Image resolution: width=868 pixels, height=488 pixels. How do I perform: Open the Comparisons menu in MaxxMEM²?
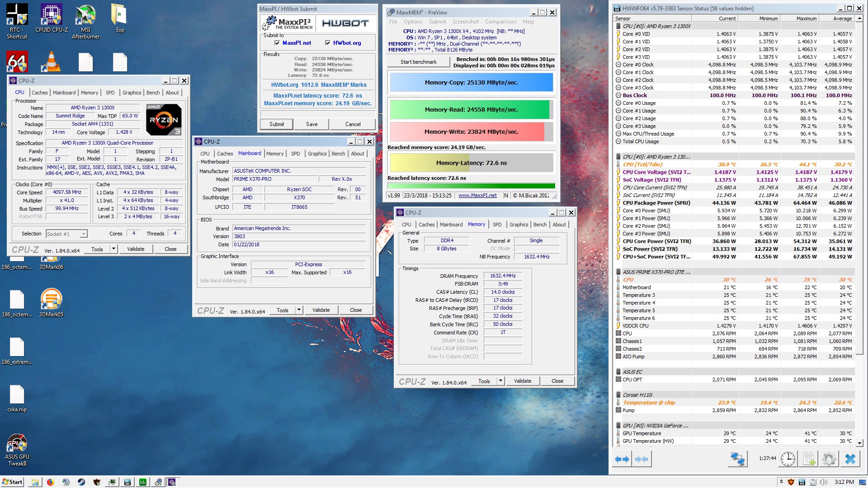pyautogui.click(x=500, y=22)
